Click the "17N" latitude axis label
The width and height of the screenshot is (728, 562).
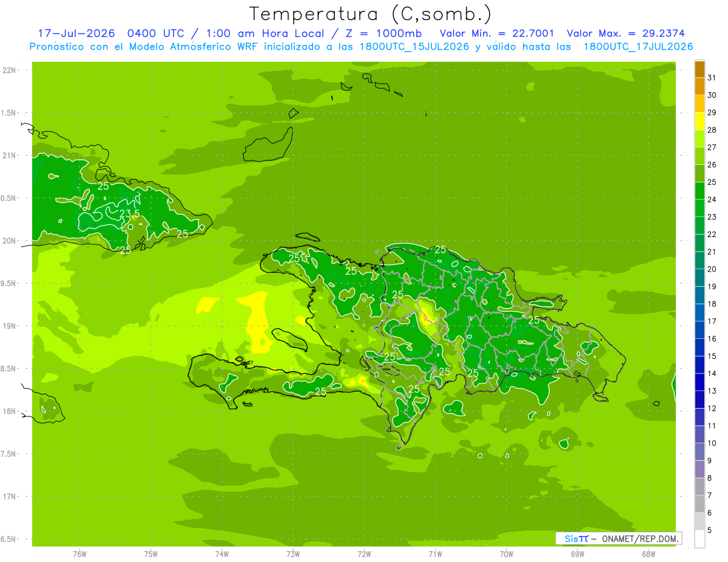pos(8,497)
